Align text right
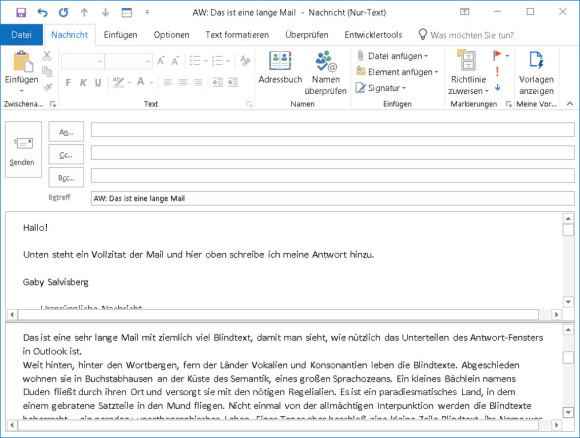The height and width of the screenshot is (438, 580). [198, 82]
